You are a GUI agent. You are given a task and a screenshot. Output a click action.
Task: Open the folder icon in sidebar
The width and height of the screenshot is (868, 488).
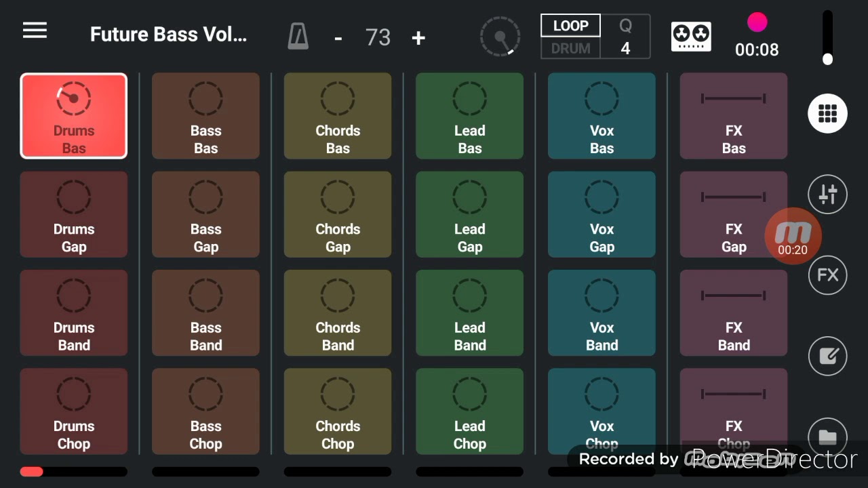tap(827, 437)
